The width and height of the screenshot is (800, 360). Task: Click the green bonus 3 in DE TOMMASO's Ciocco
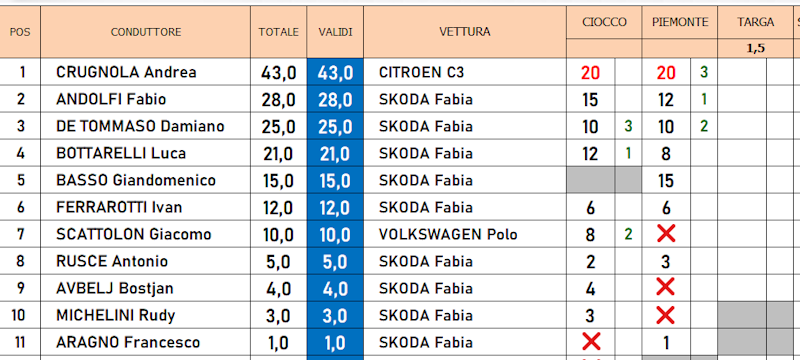628,126
